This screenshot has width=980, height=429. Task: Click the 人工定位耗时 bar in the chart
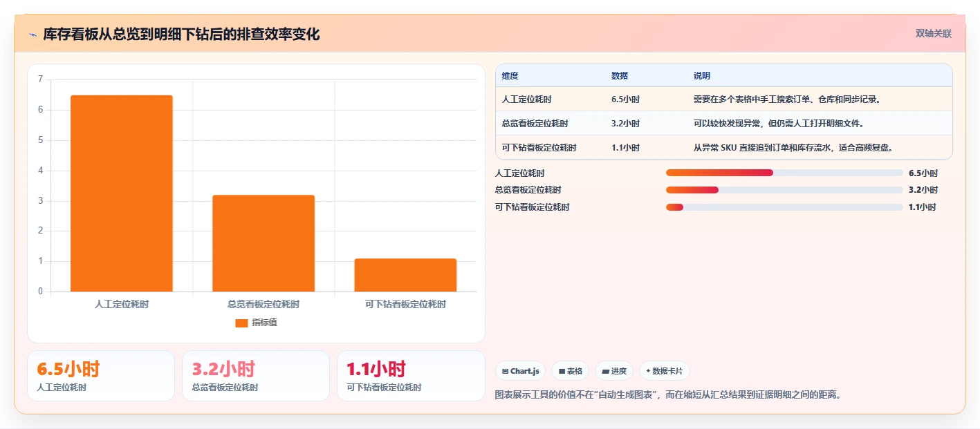[122, 193]
